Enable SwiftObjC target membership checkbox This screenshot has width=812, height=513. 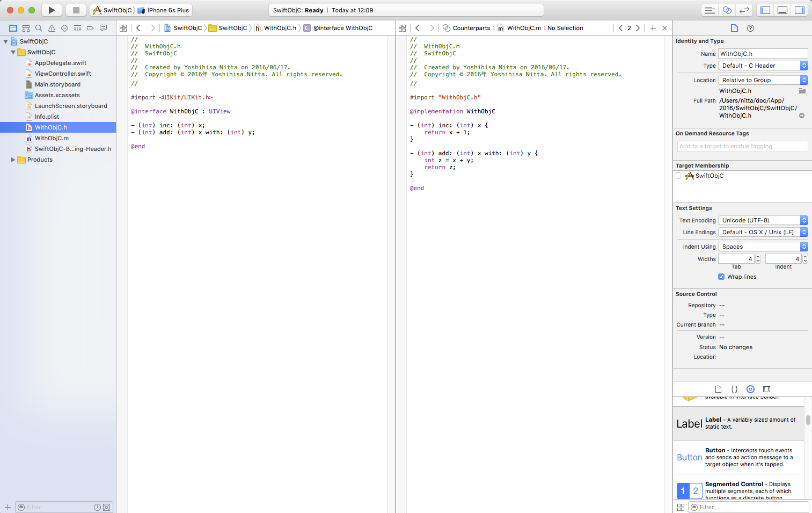(x=678, y=176)
